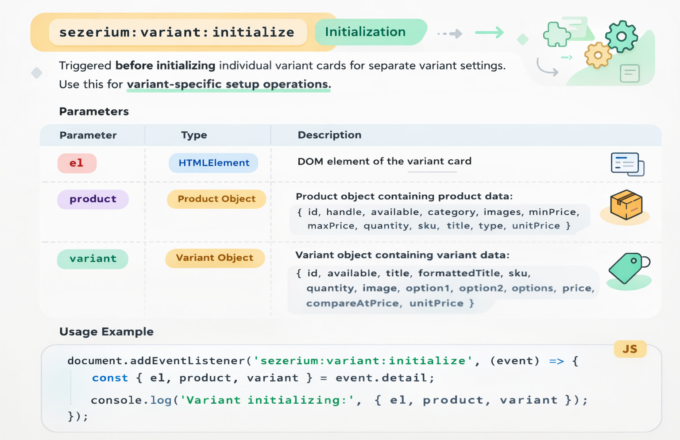
Task: Select the Initialization badge
Action: tap(366, 32)
